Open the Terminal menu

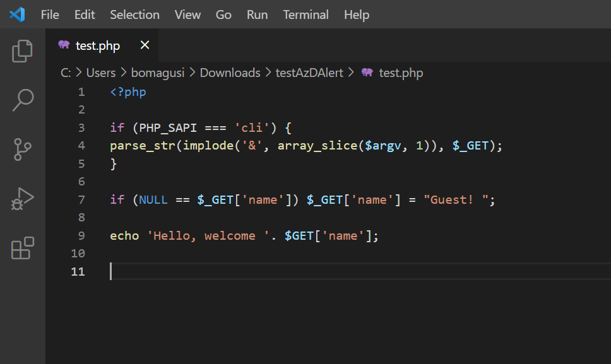(306, 15)
